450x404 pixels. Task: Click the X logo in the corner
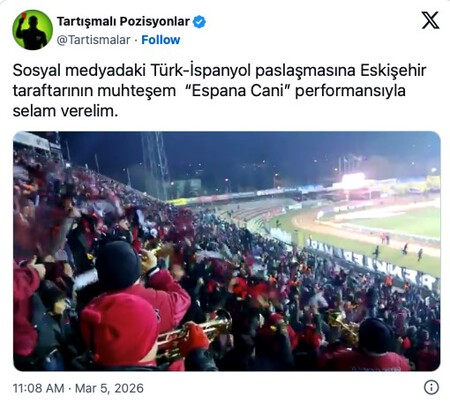pos(430,20)
